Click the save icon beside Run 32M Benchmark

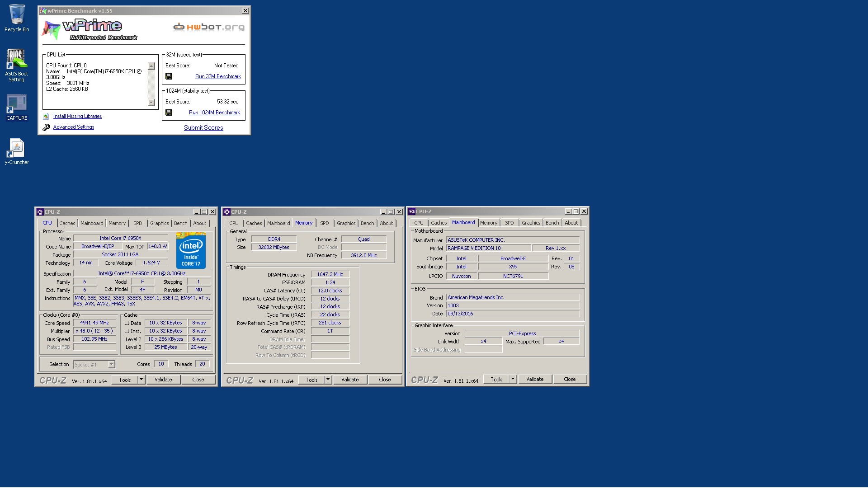pos(169,76)
